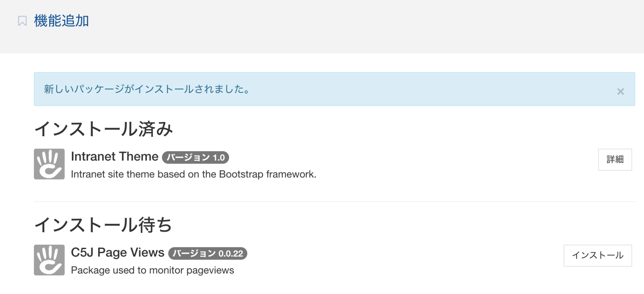The width and height of the screenshot is (644, 294).
Task: Click the C5J Page Views package icon
Action: [x=49, y=260]
